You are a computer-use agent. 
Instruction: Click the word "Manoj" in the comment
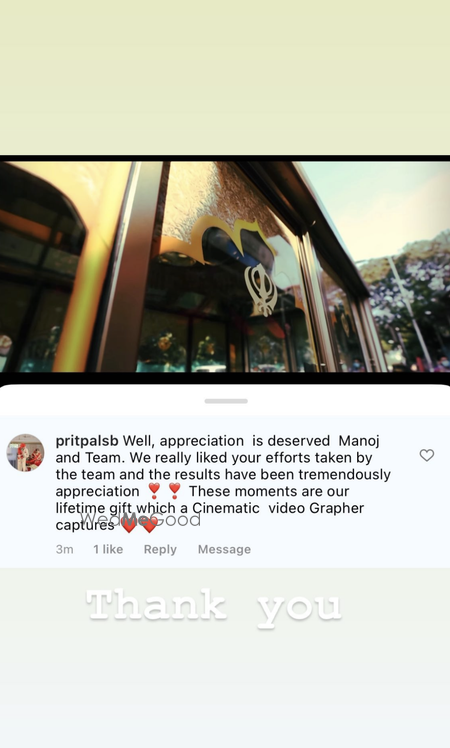(x=359, y=441)
